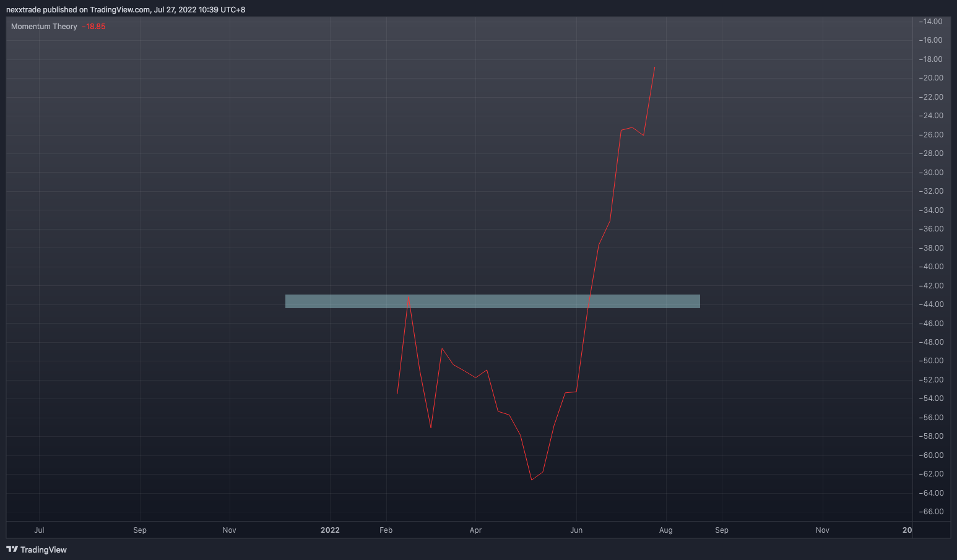
Task: Click the -52.00 price axis label
Action: (x=931, y=380)
